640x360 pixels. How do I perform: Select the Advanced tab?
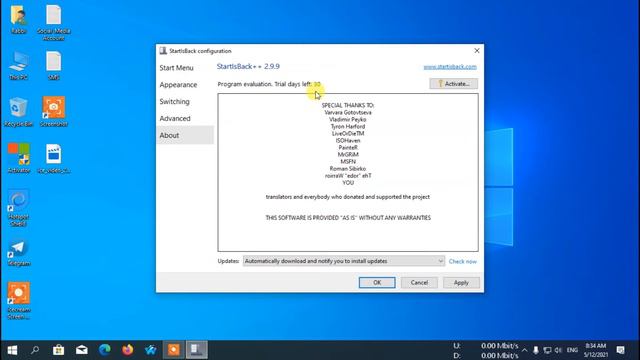click(x=175, y=118)
